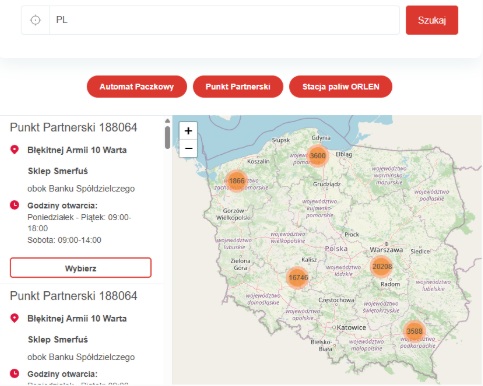The image size is (483, 386).
Task: Click first Sklep Smerfuś label
Action: point(58,171)
